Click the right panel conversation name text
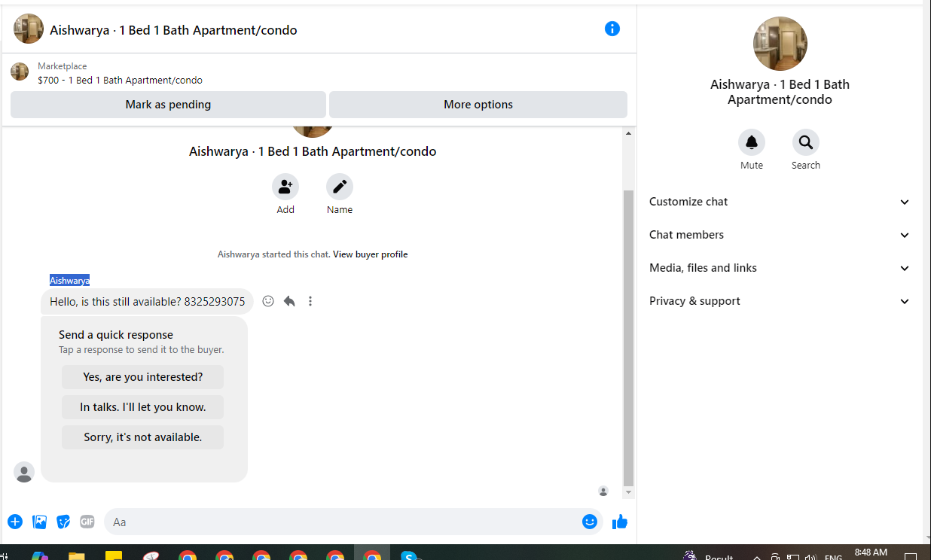931x560 pixels. click(x=780, y=92)
